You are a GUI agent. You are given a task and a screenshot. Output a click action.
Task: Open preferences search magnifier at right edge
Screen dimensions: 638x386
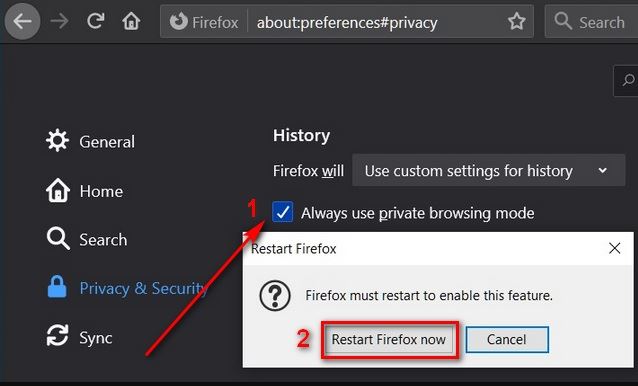click(x=628, y=80)
